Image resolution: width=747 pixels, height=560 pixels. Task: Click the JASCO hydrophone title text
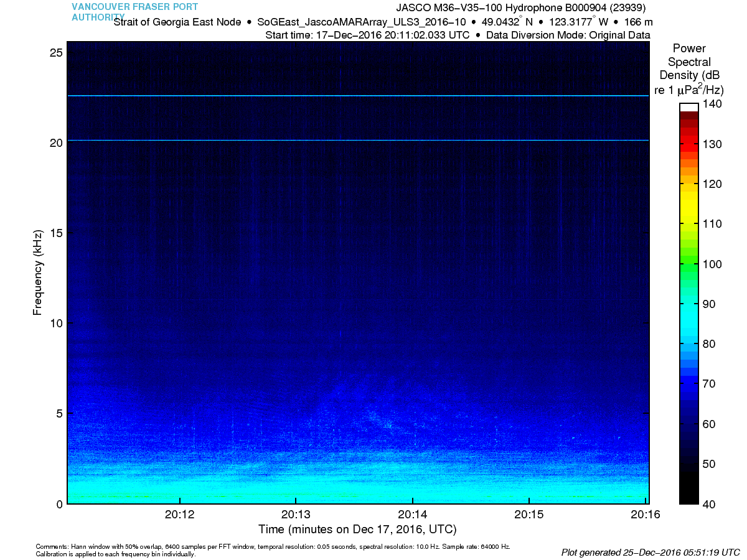coord(520,8)
